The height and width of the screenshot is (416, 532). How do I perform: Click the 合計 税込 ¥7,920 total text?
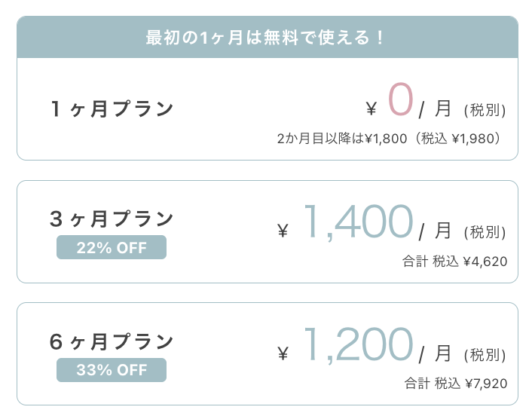(455, 383)
